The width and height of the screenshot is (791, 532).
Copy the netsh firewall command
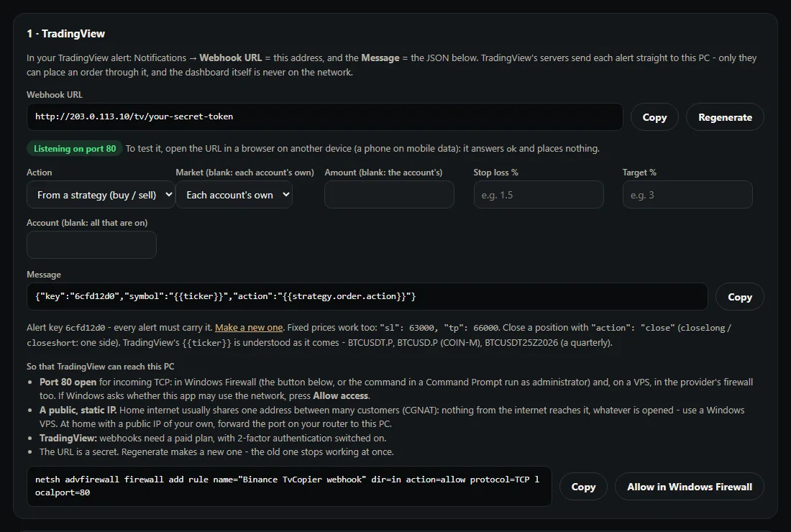583,487
